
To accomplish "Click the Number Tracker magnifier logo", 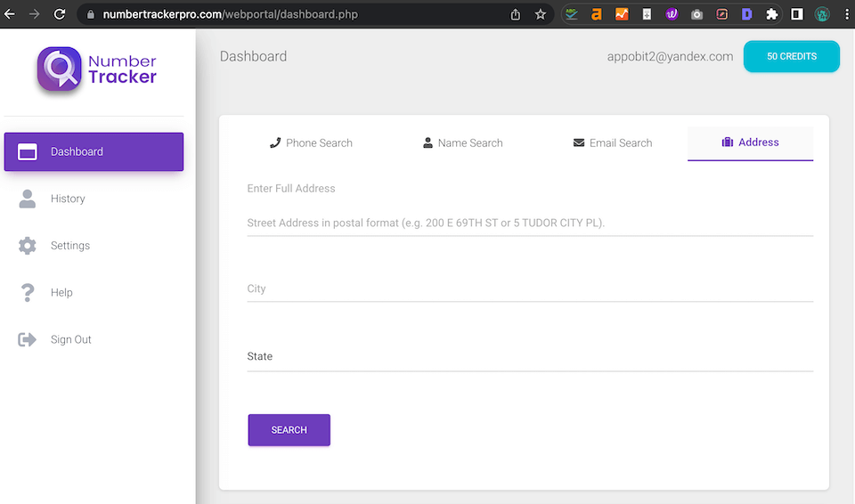I will click(x=60, y=69).
